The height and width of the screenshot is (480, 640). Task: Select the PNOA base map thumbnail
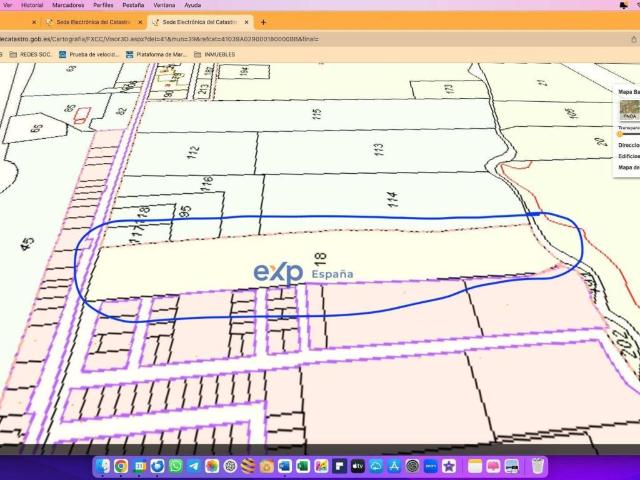(629, 109)
